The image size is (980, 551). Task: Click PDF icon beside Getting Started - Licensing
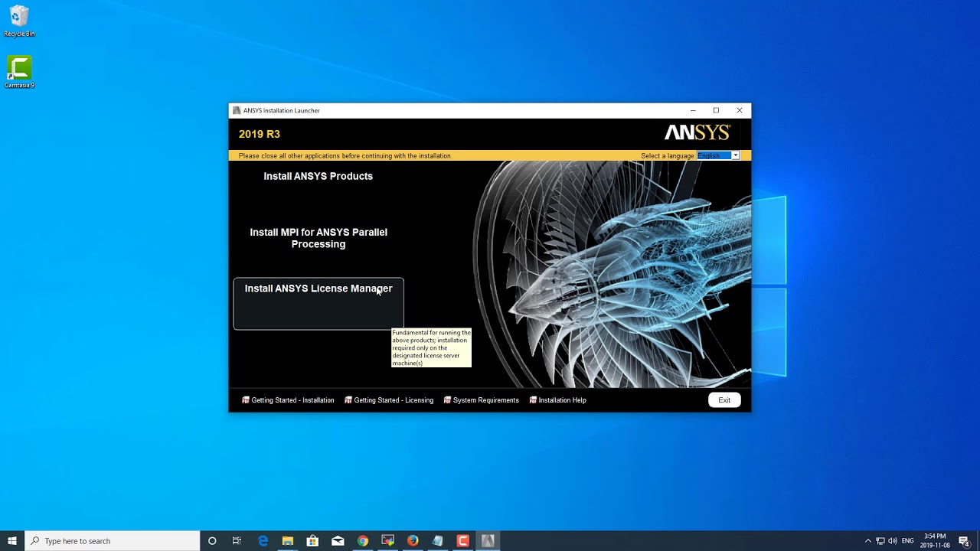tap(348, 400)
